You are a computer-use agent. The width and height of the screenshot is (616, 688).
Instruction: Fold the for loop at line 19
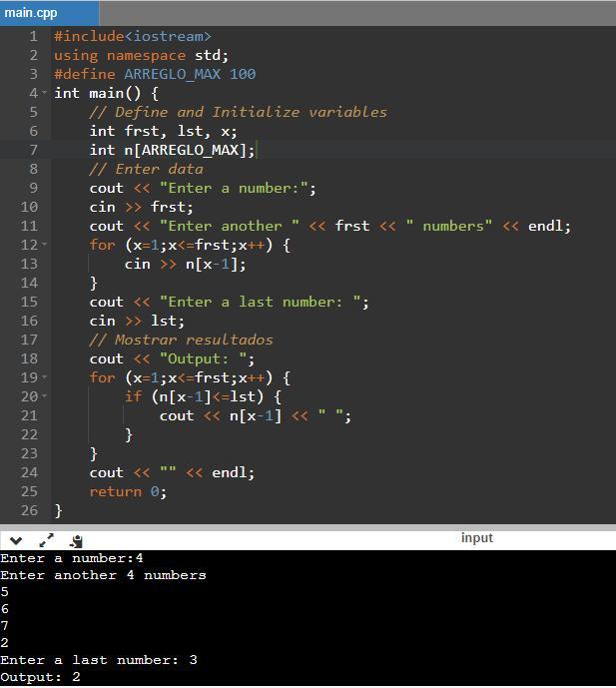[44, 377]
